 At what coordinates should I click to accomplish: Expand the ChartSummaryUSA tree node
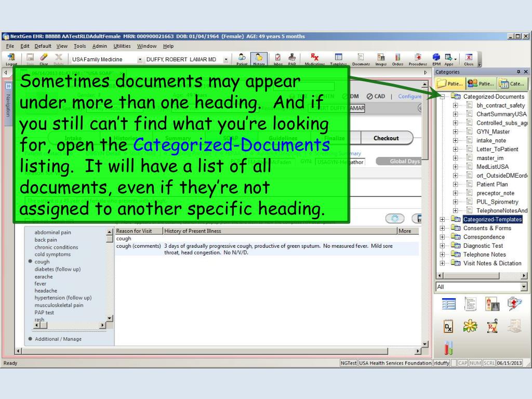pyautogui.click(x=455, y=114)
